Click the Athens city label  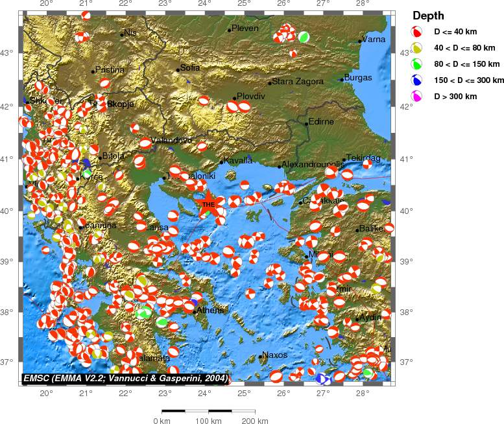click(x=210, y=311)
